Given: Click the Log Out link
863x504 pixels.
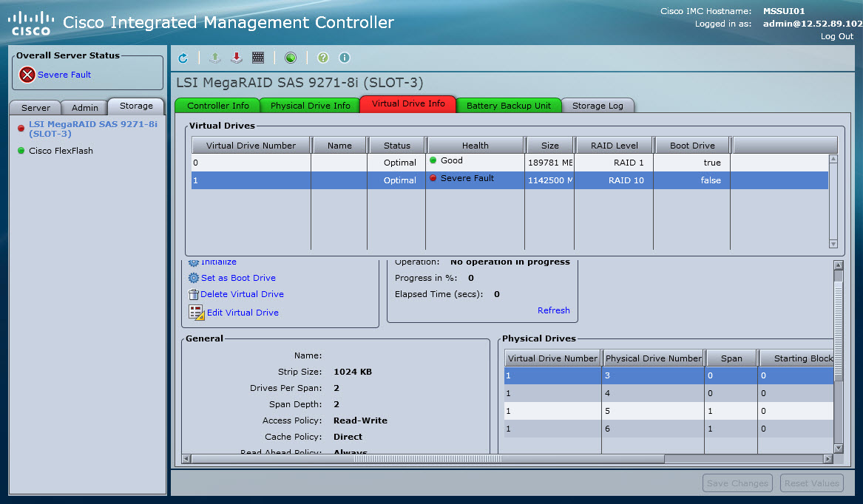Looking at the screenshot, I should [x=837, y=36].
